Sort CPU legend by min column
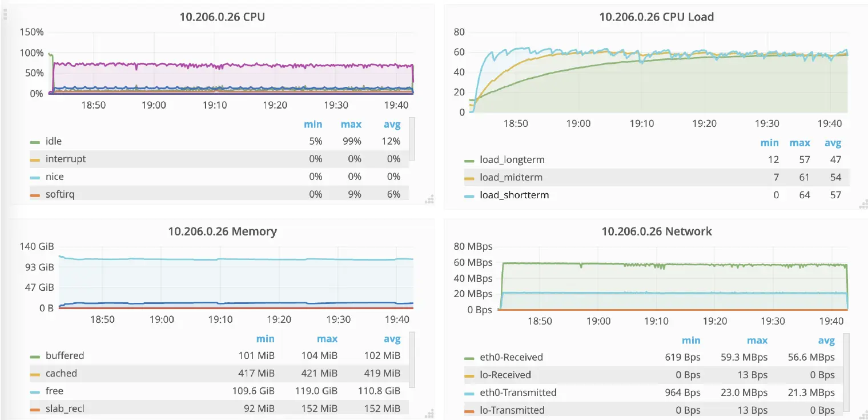 (313, 124)
